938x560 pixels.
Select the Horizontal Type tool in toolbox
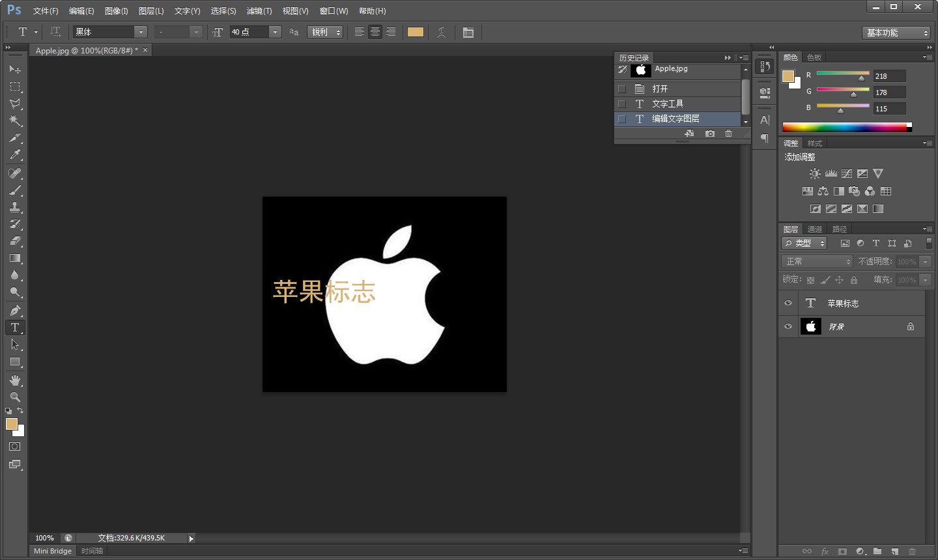[x=15, y=328]
